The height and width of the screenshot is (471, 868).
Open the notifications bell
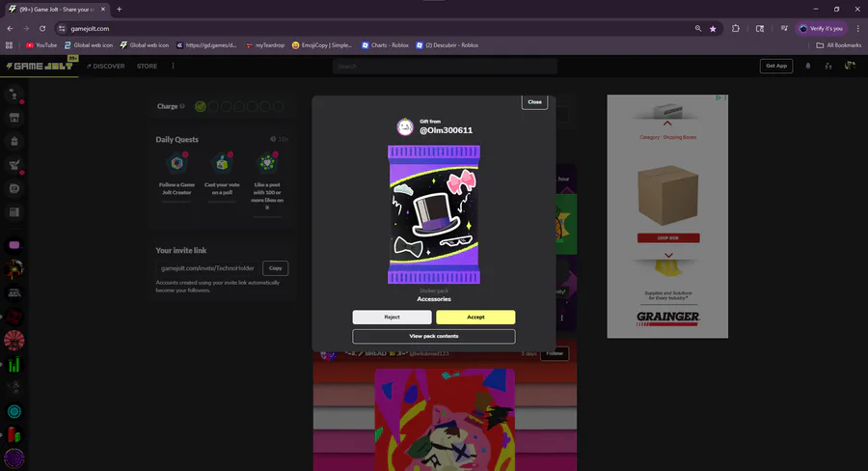(807, 66)
